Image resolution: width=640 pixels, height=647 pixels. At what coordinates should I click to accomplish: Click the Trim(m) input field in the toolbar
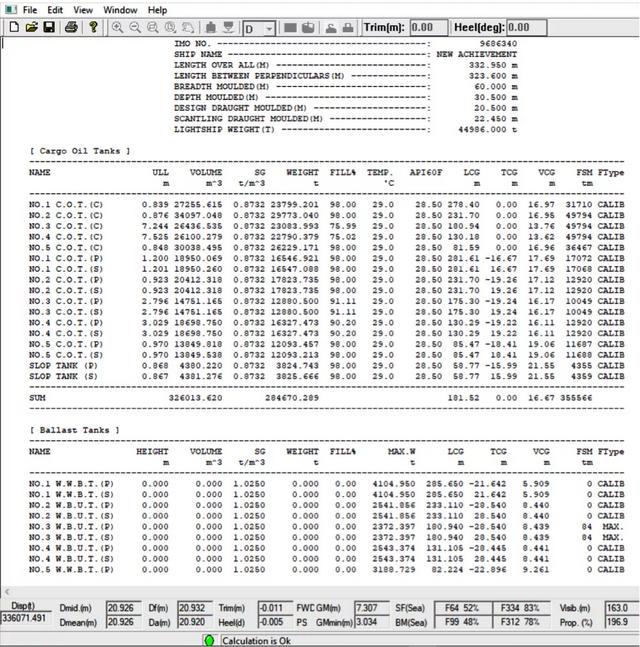[x=429, y=28]
